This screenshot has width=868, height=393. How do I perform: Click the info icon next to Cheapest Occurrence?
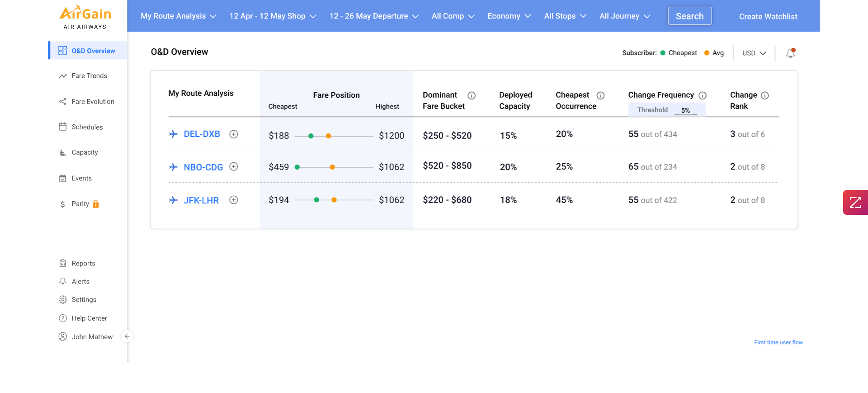click(x=600, y=95)
